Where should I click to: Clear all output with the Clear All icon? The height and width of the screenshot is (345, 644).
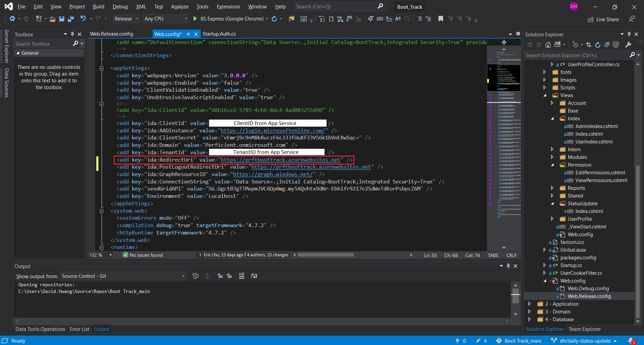click(241, 276)
